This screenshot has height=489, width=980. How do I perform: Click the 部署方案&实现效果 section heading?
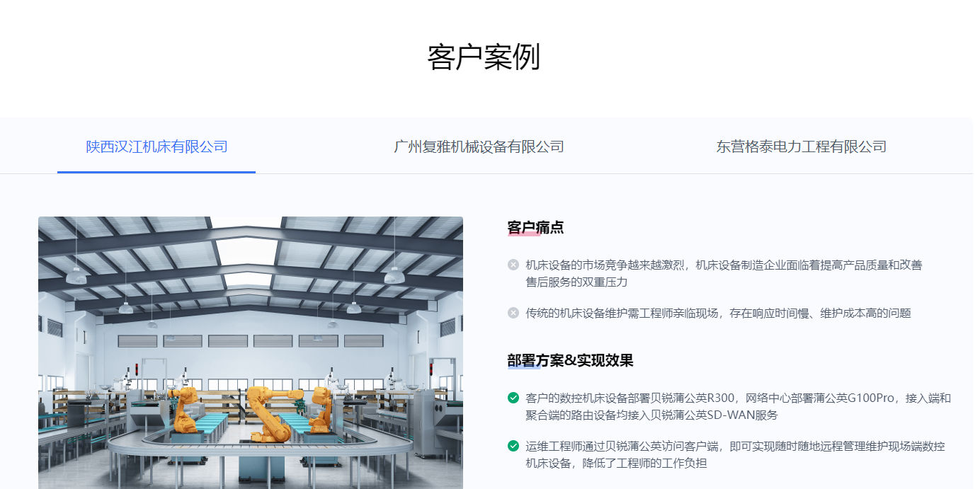click(570, 361)
